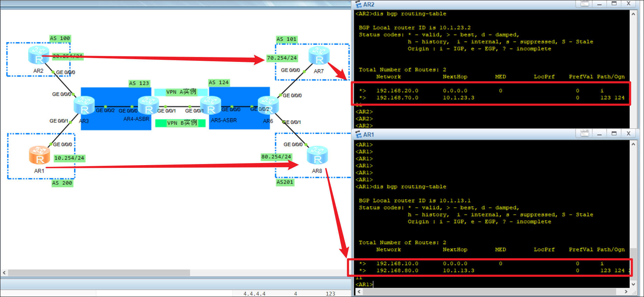Click the 80.254/24 network label
The image size is (644, 297).
click(276, 157)
